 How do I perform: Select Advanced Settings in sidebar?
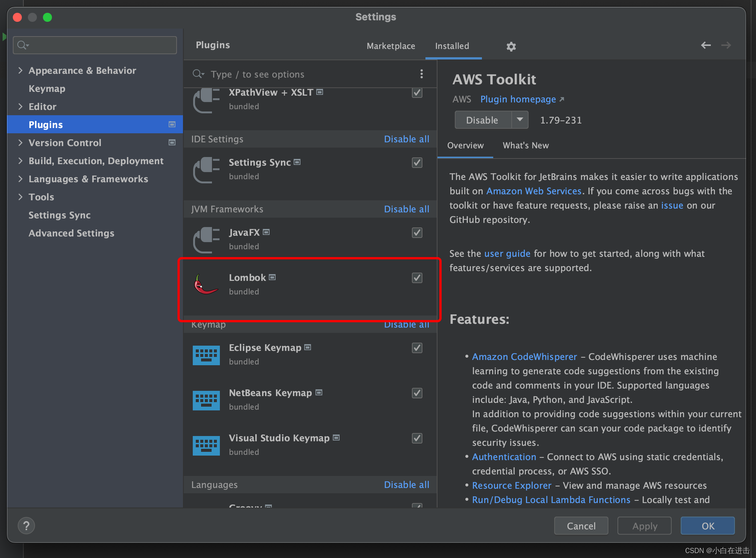(x=72, y=233)
